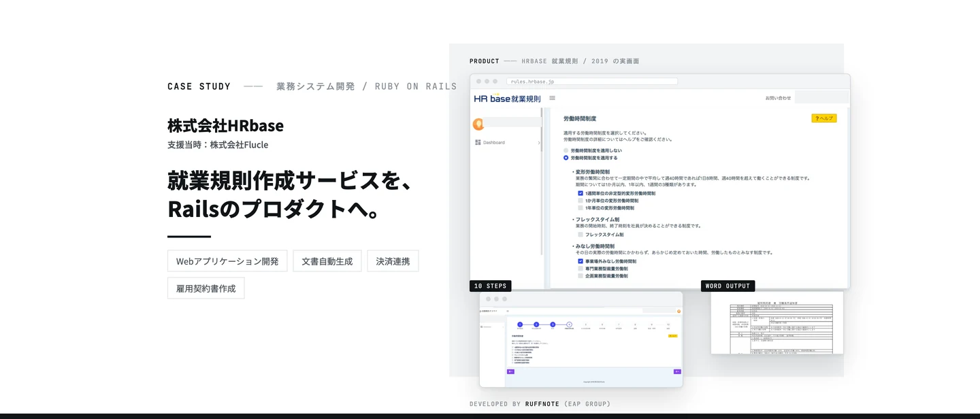The image size is (980, 419).
Task: Click the RUFFNOTE developer credit text
Action: [x=542, y=404]
